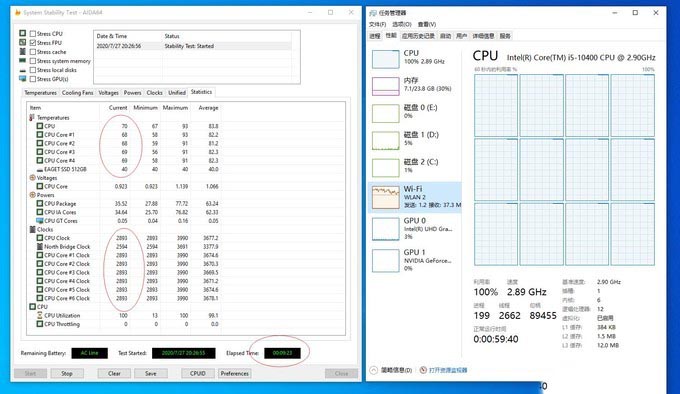
Task: Click the Stop button in AIDA64
Action: pyautogui.click(x=67, y=373)
